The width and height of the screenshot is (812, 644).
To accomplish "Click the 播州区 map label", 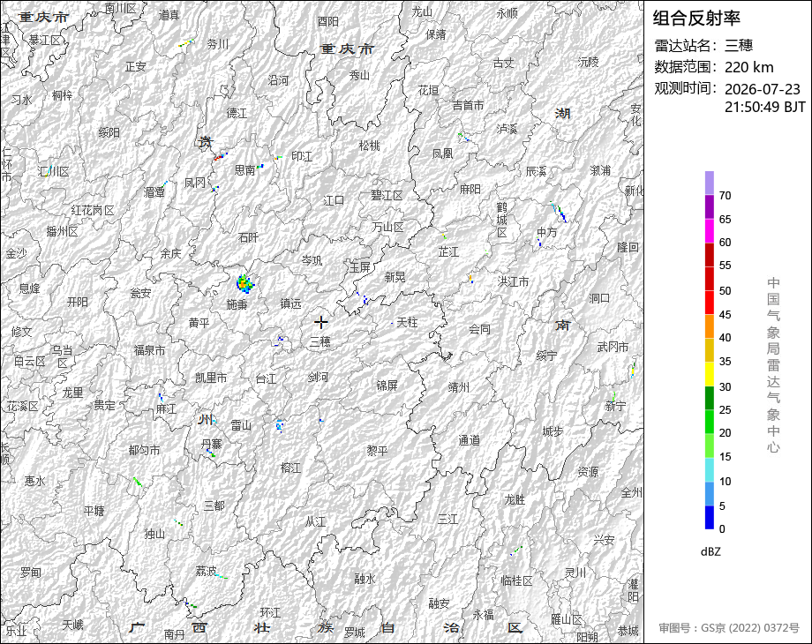I will (62, 231).
